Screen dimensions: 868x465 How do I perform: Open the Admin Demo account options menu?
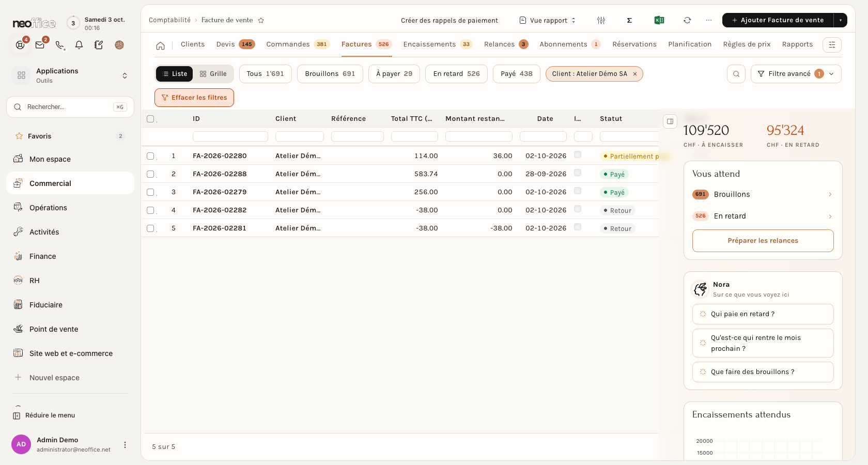click(x=125, y=445)
